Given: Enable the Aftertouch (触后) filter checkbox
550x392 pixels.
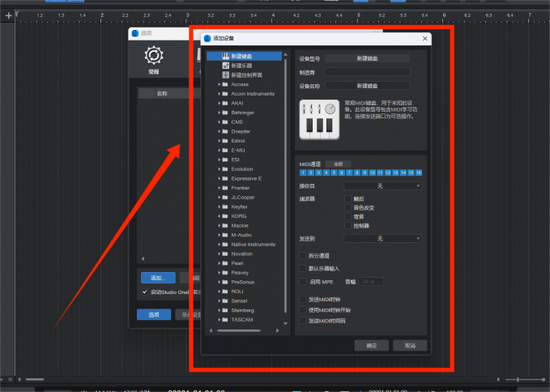Looking at the screenshot, I should tap(347, 198).
